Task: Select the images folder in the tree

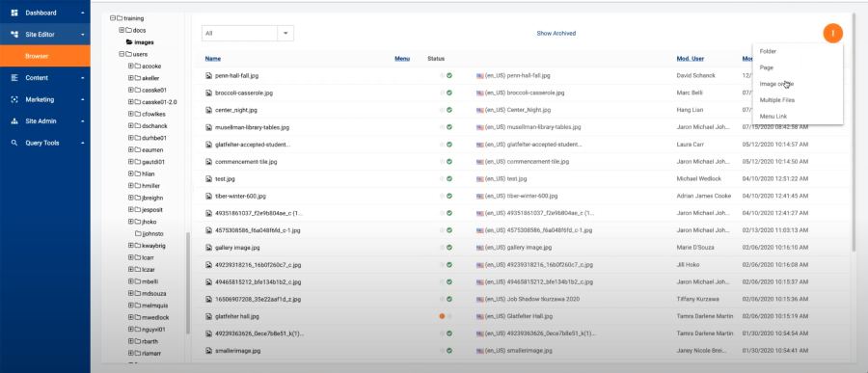Action: point(144,42)
